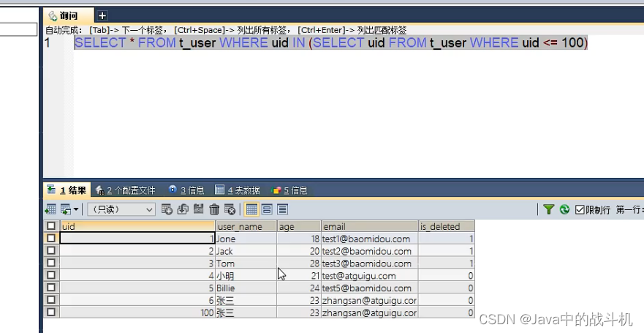Click the delete selected rows trash icon

click(214, 209)
